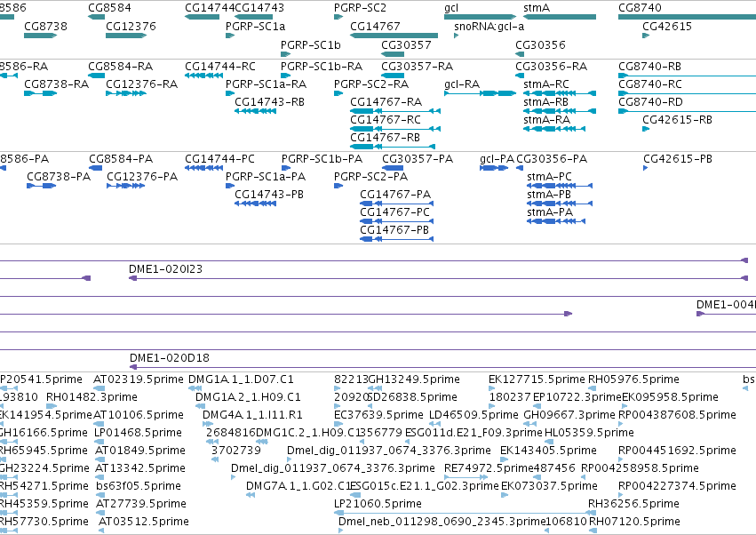The width and height of the screenshot is (756, 535).
Task: Click the CG14744-RC transcript label
Action: [220, 67]
